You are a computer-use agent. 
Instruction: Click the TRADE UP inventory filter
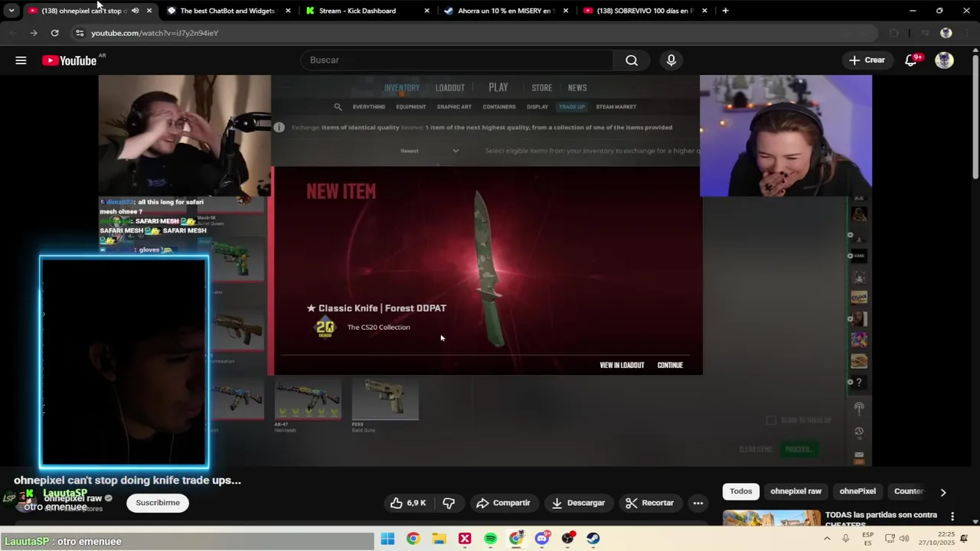[x=572, y=107]
